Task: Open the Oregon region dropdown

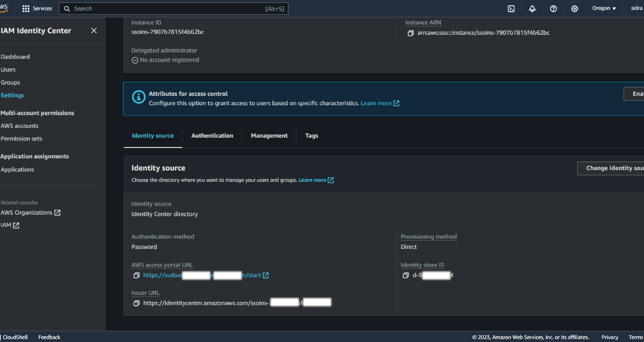Action: pyautogui.click(x=604, y=9)
